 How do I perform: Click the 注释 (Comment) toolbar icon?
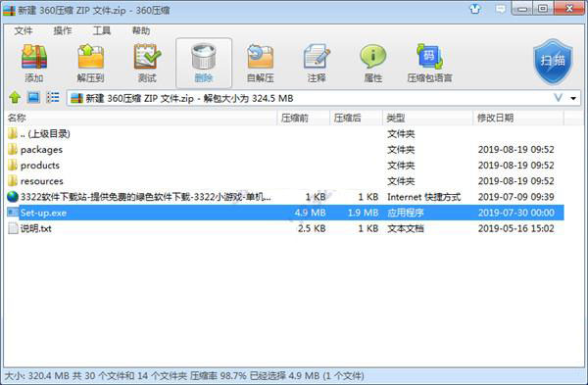(x=317, y=57)
